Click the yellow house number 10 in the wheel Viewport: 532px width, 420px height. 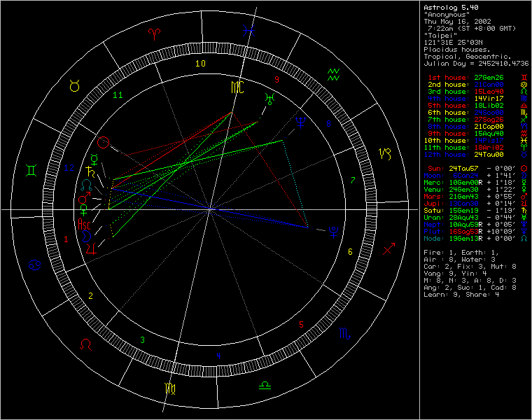pos(200,64)
